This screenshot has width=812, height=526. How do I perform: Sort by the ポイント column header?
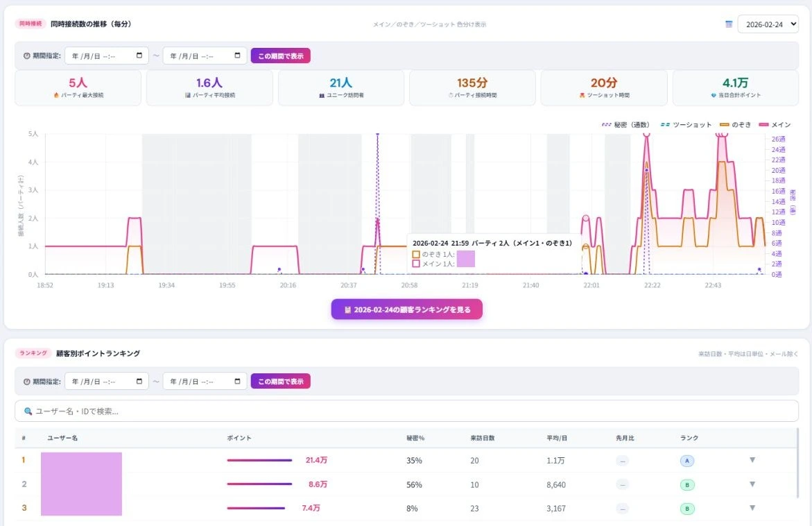point(239,439)
